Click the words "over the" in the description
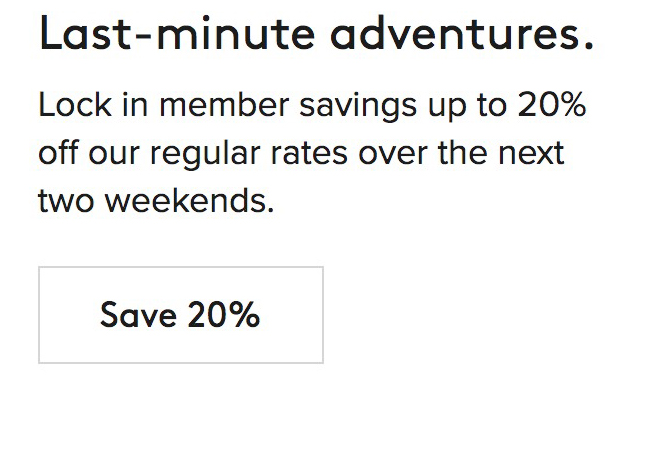Screen dimensions: 660x460 point(442,153)
